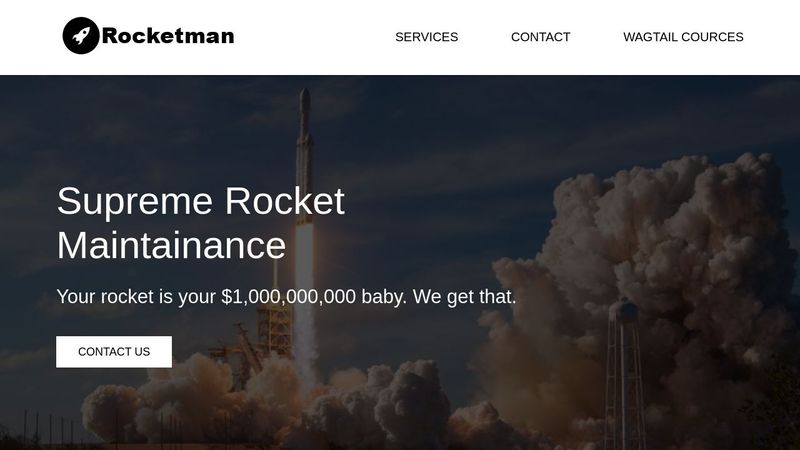The width and height of the screenshot is (800, 450).
Task: Click the Supreme Rocket Maintainance heading
Action: point(201,223)
